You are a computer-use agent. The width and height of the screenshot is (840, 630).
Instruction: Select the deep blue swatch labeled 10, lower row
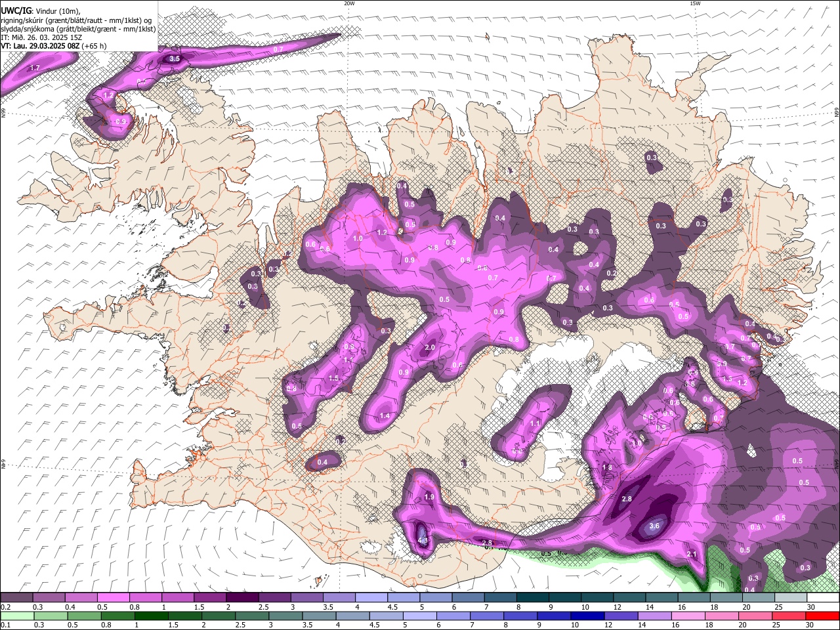click(x=587, y=616)
